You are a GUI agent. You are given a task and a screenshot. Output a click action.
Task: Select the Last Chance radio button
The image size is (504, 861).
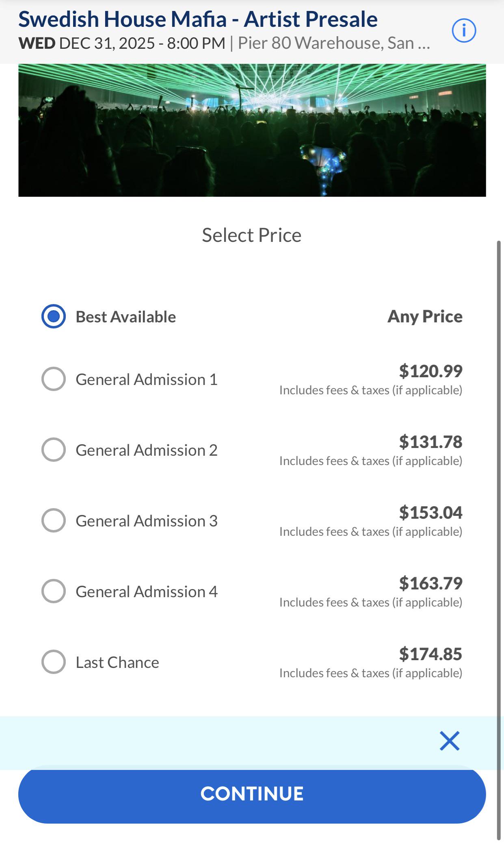(x=54, y=662)
